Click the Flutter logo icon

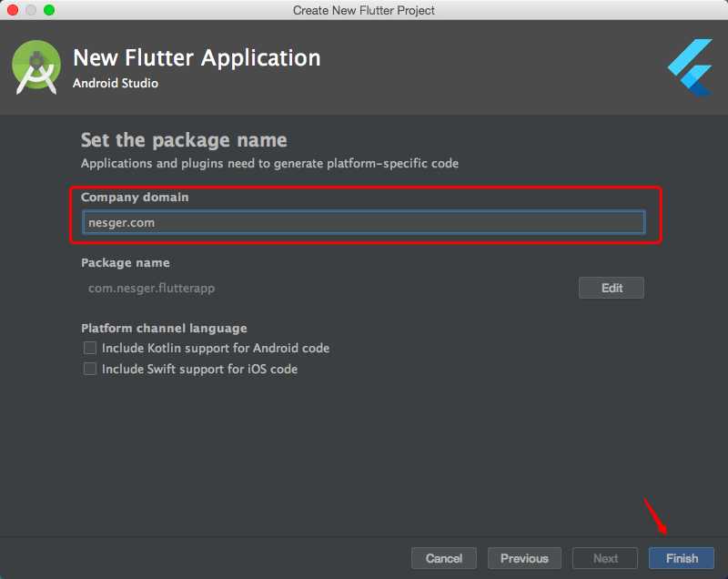[690, 67]
